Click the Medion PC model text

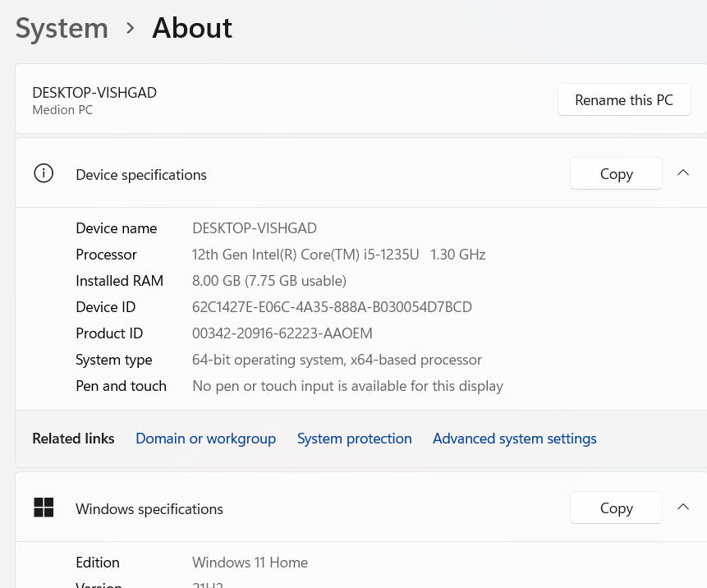pyautogui.click(x=62, y=109)
